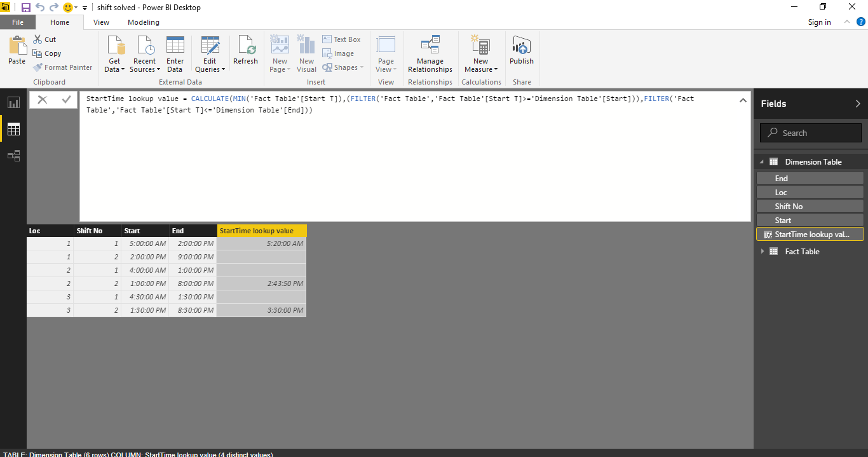
Task: Click the Image insert command
Action: coord(338,53)
